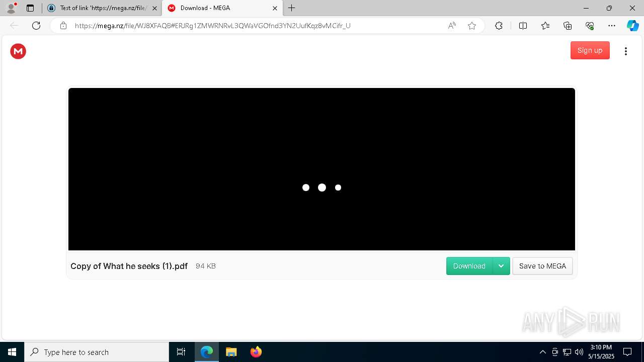
Task: Open Browser essentials heart icon
Action: point(590,26)
